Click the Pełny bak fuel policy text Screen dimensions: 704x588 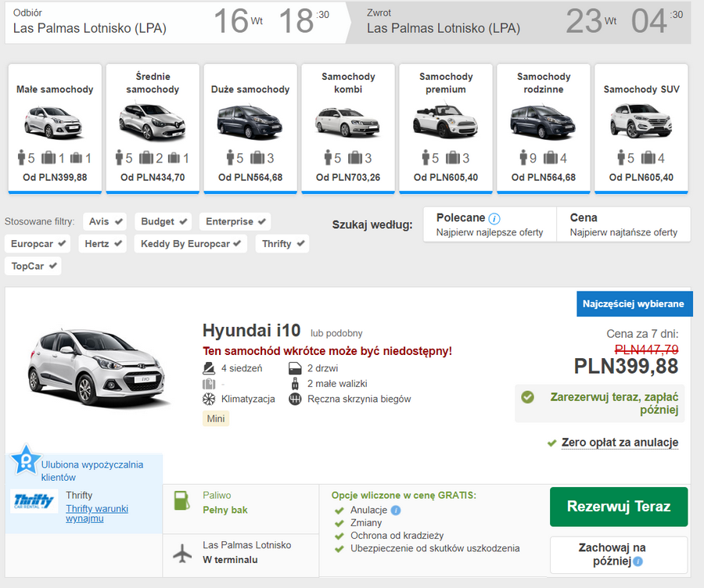[x=225, y=511]
